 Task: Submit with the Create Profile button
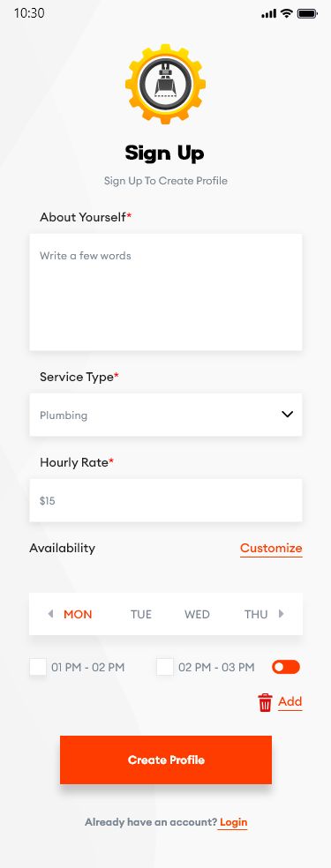click(166, 759)
